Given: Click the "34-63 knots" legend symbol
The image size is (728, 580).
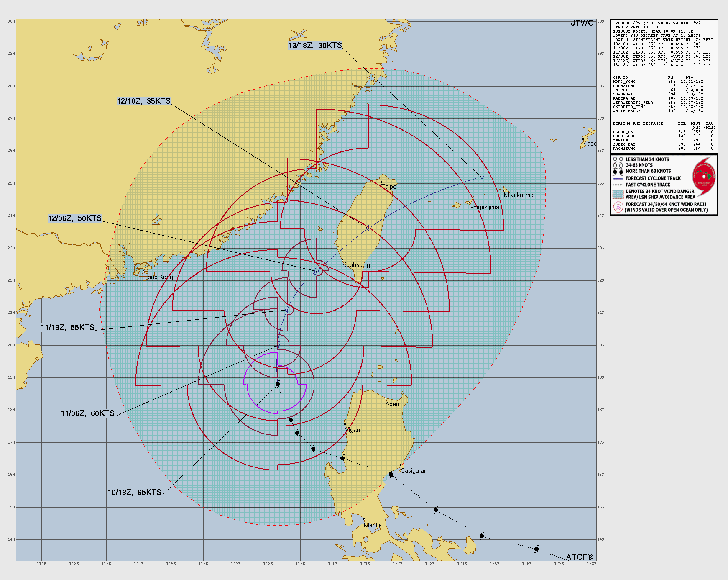Looking at the screenshot, I should point(618,165).
